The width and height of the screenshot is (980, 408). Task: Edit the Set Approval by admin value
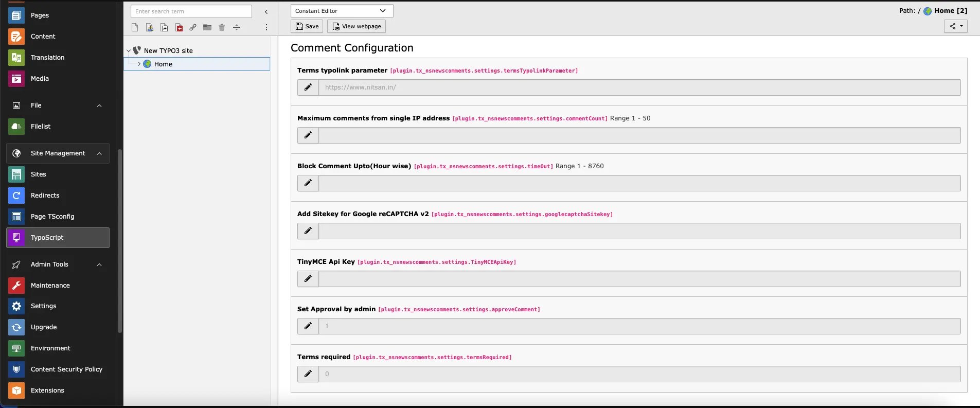308,326
